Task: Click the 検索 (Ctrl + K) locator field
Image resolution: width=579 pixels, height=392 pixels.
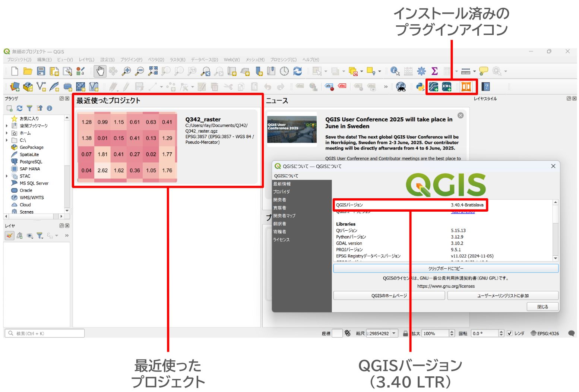Action: (x=44, y=333)
